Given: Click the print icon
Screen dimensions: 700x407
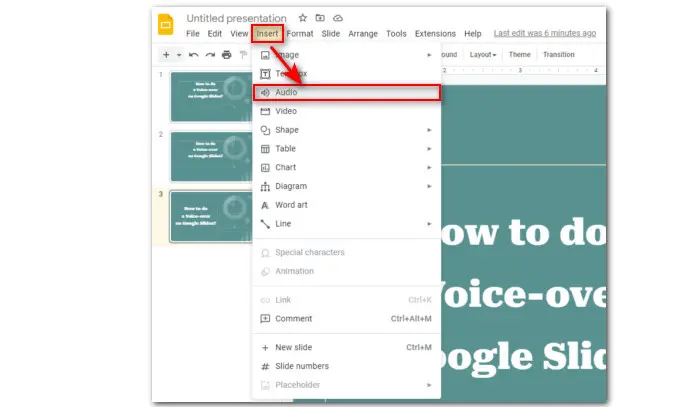Looking at the screenshot, I should pyautogui.click(x=227, y=54).
